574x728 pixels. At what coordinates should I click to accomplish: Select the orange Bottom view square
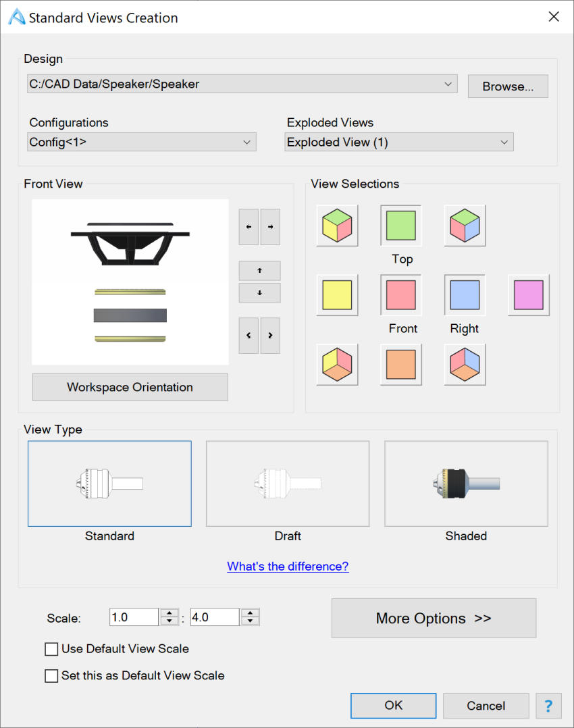(x=400, y=365)
